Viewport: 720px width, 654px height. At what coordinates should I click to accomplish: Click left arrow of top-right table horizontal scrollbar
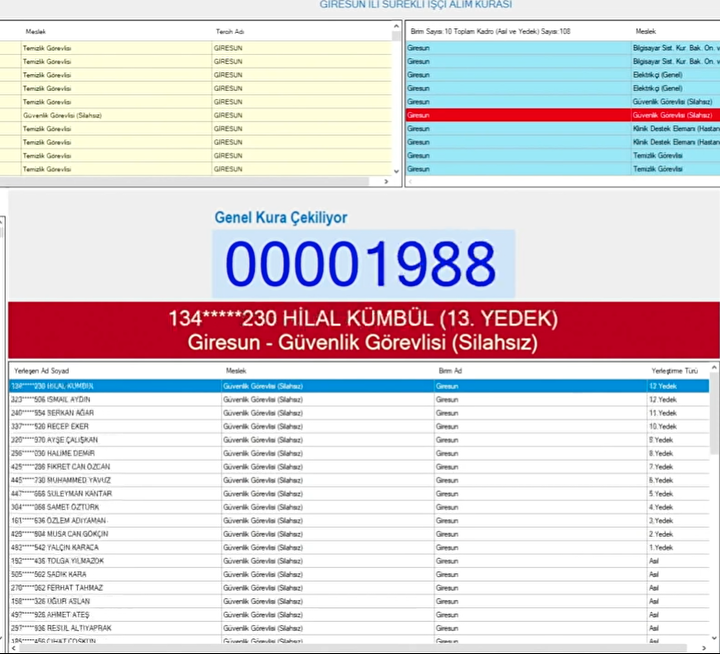point(410,182)
